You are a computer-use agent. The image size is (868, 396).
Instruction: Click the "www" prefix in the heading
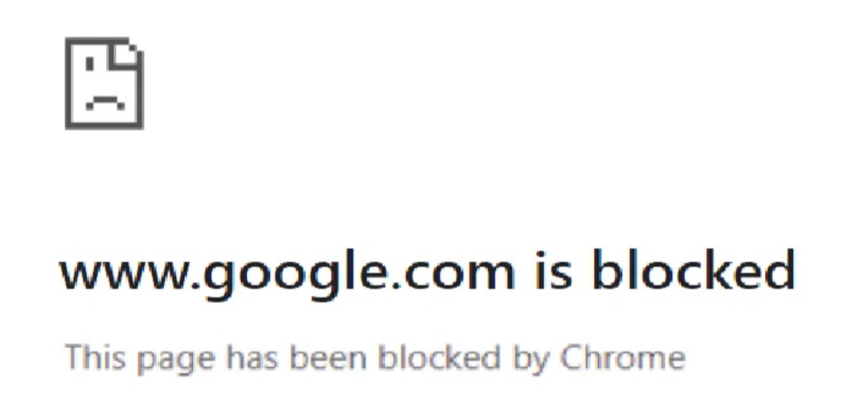coord(124,275)
